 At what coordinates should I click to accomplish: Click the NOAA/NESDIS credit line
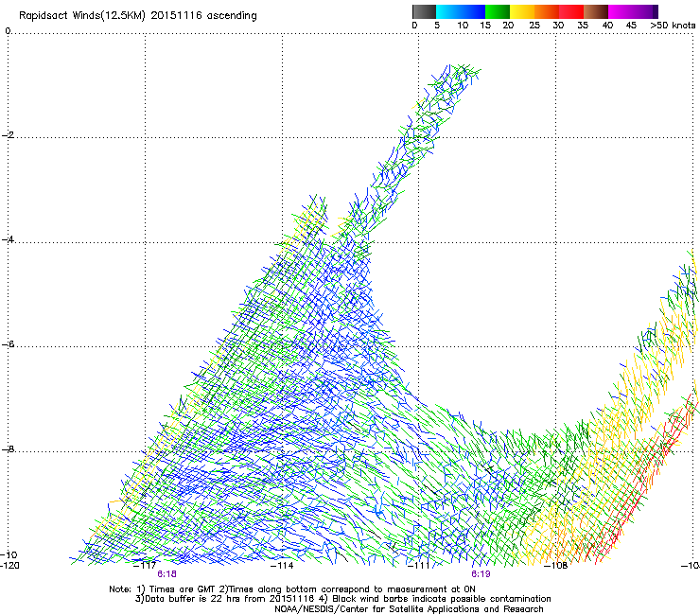pos(409,609)
